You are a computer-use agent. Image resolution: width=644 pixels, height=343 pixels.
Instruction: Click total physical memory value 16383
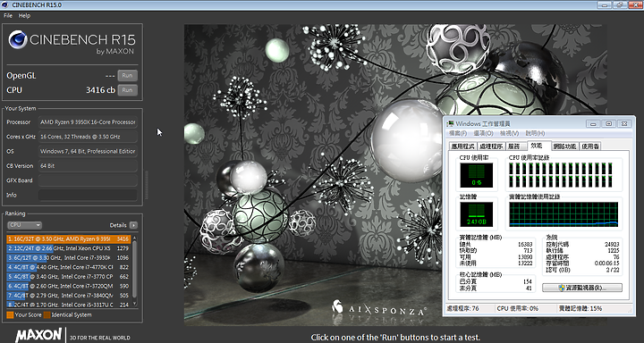click(x=525, y=244)
